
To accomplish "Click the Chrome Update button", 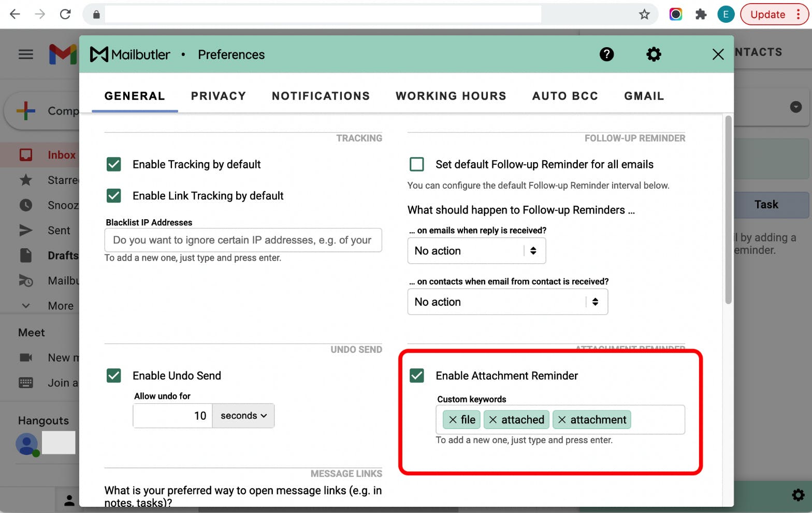I will point(774,15).
